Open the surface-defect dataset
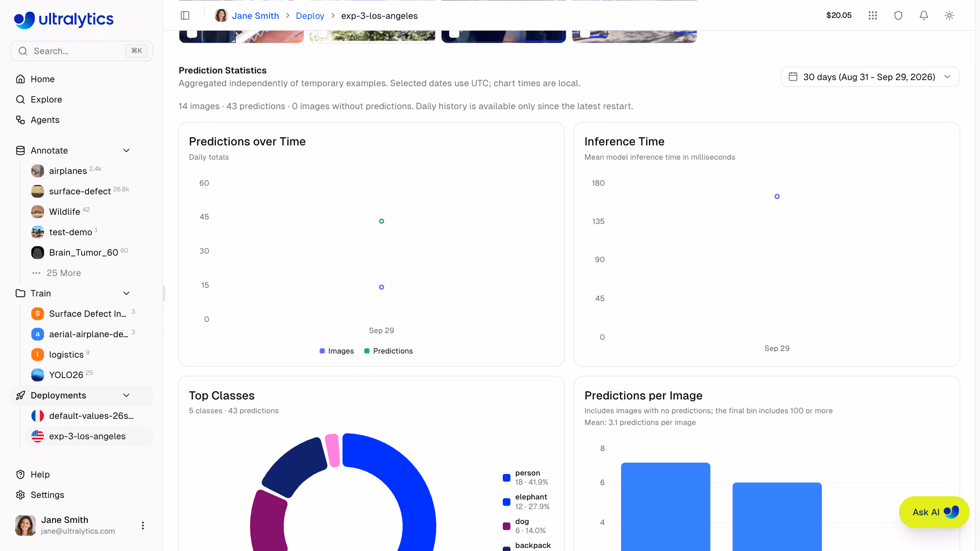This screenshot has width=980, height=551. pos(89,191)
